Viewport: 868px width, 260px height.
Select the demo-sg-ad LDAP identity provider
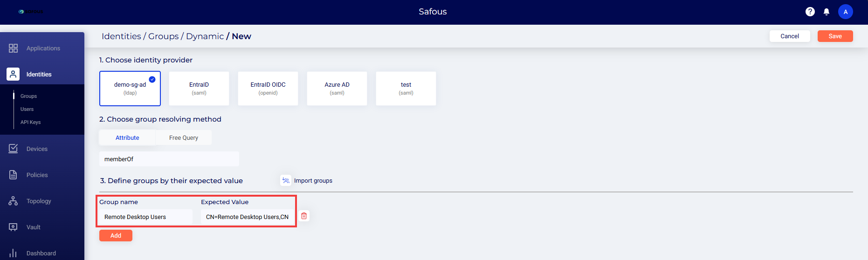tap(130, 88)
